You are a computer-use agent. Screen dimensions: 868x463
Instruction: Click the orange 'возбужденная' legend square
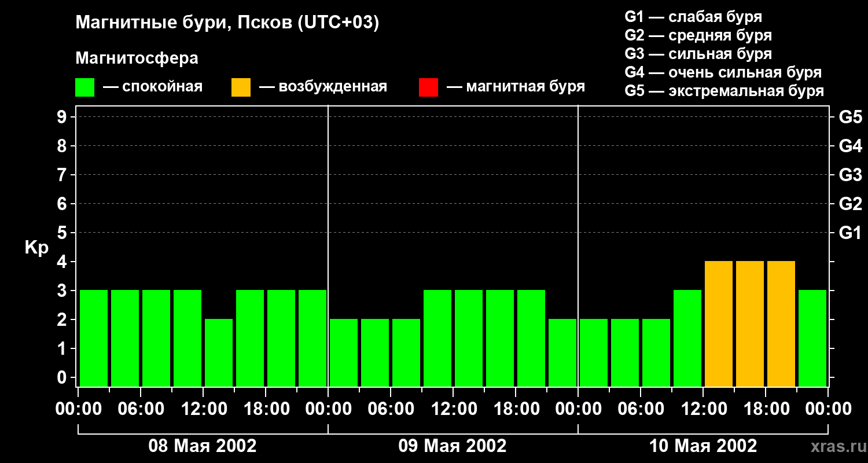point(241,87)
